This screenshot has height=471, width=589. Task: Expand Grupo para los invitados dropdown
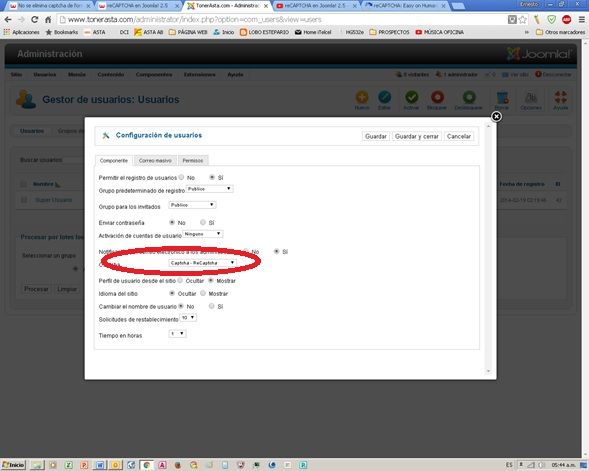tap(192, 205)
